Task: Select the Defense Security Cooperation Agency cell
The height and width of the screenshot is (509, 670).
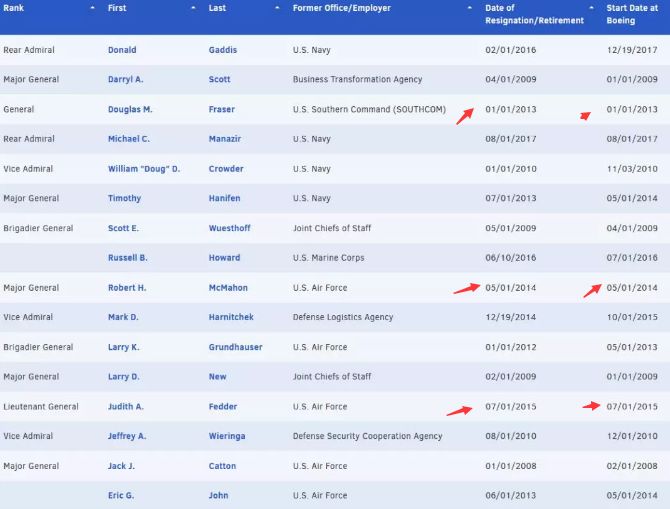Action: click(367, 436)
